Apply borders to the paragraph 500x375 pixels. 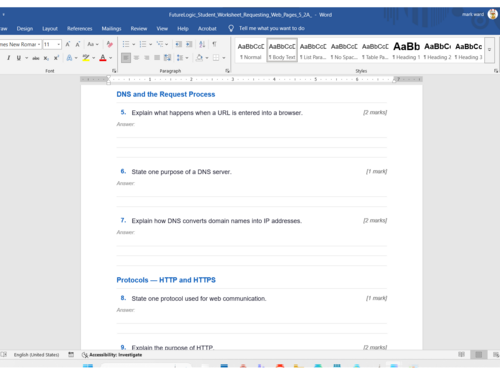pos(216,58)
